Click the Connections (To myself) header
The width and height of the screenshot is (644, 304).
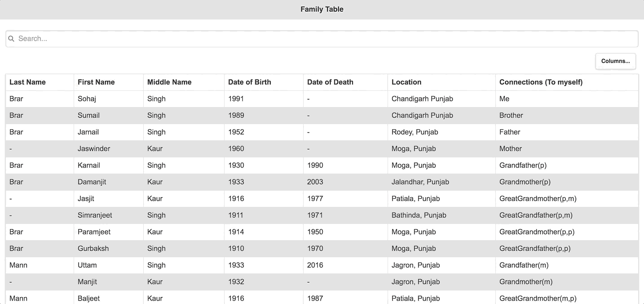[x=541, y=82]
